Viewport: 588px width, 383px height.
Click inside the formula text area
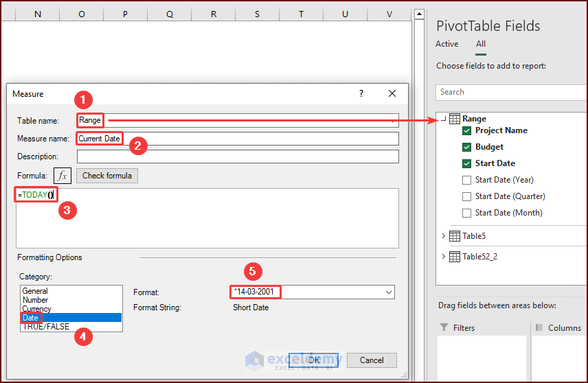207,218
